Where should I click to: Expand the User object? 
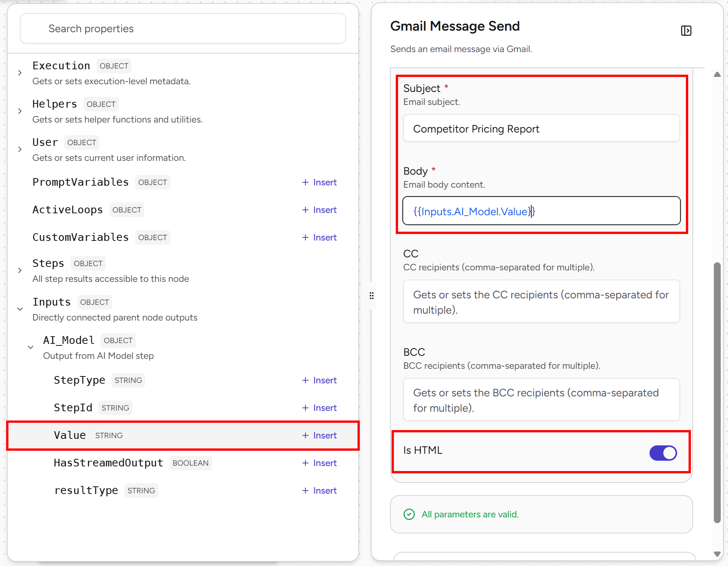pyautogui.click(x=20, y=149)
